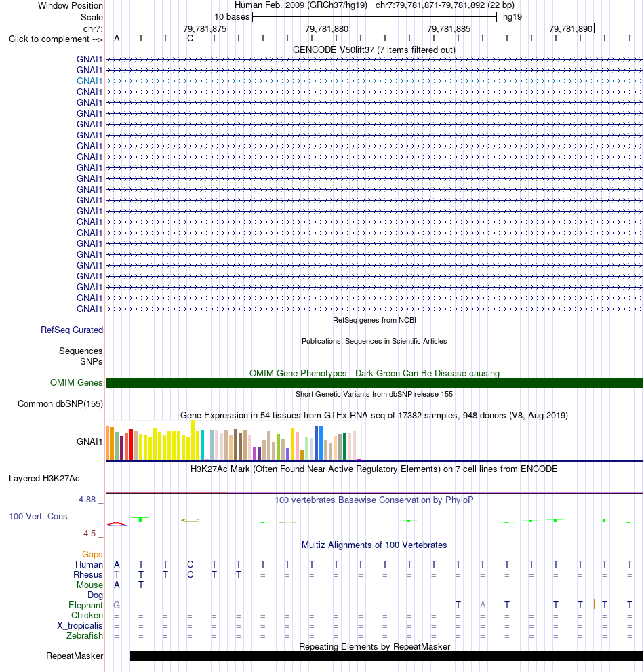Click position marker 79,781,885
The height and width of the screenshot is (672, 644).
tap(449, 28)
